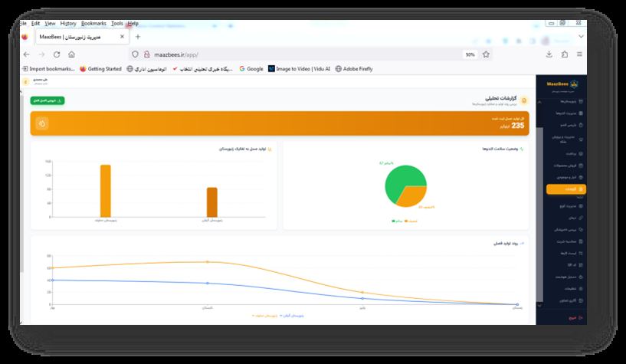
Task: Open the browser home page icon
Action: (x=71, y=54)
